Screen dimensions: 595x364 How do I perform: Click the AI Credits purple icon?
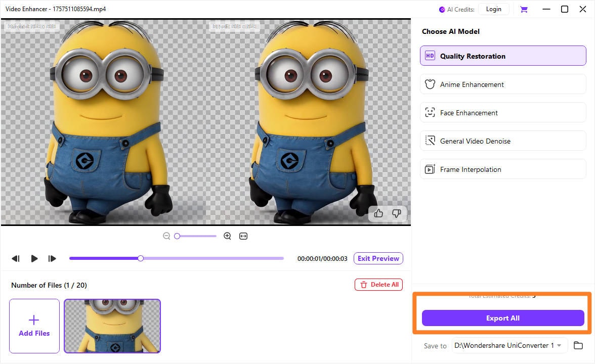coord(442,10)
